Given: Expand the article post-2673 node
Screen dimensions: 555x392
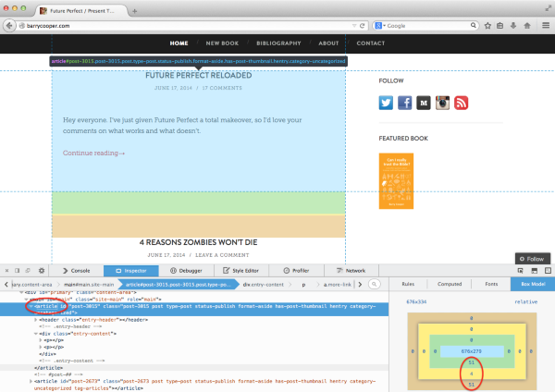Looking at the screenshot, I should point(29,380).
